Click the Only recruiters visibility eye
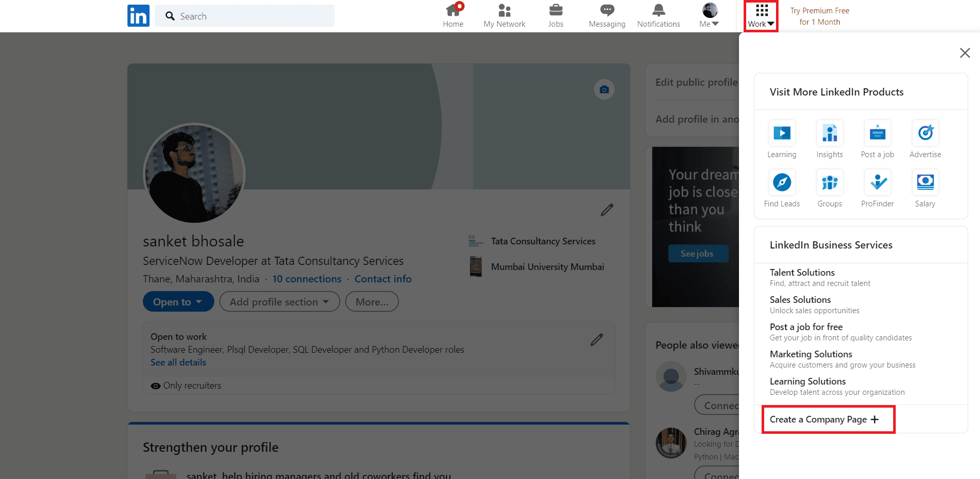 pos(156,386)
